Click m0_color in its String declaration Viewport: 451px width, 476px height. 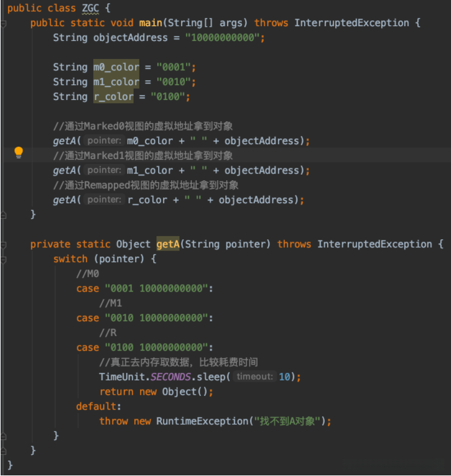pos(116,67)
